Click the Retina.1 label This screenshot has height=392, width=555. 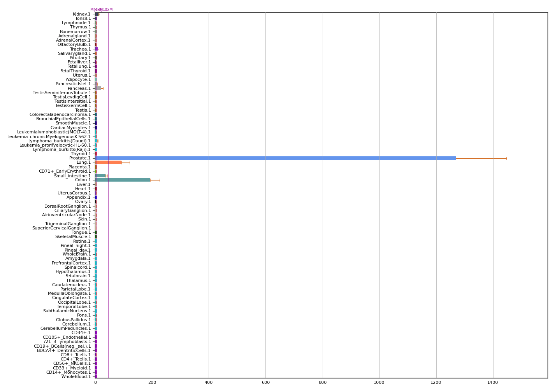pyautogui.click(x=82, y=241)
